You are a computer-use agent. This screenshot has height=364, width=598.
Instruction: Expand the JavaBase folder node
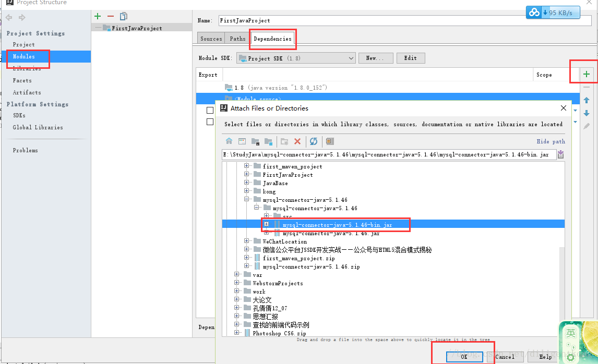pyautogui.click(x=246, y=183)
